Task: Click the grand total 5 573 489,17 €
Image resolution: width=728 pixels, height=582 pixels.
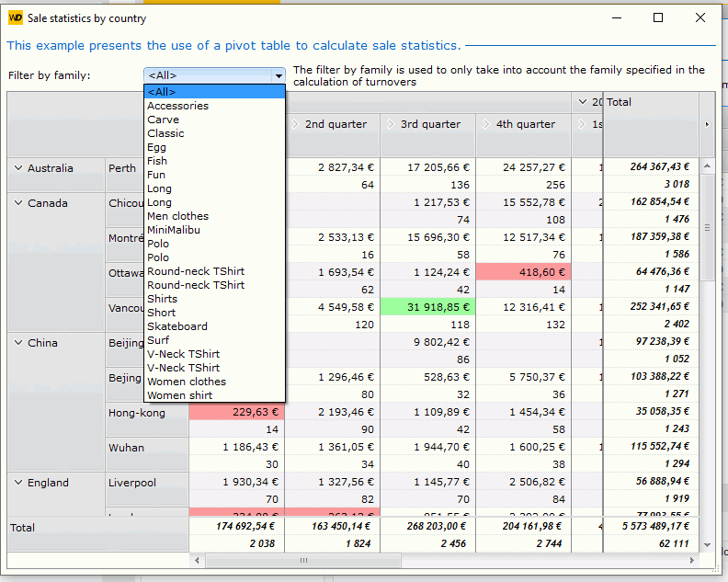Action: tap(651, 526)
